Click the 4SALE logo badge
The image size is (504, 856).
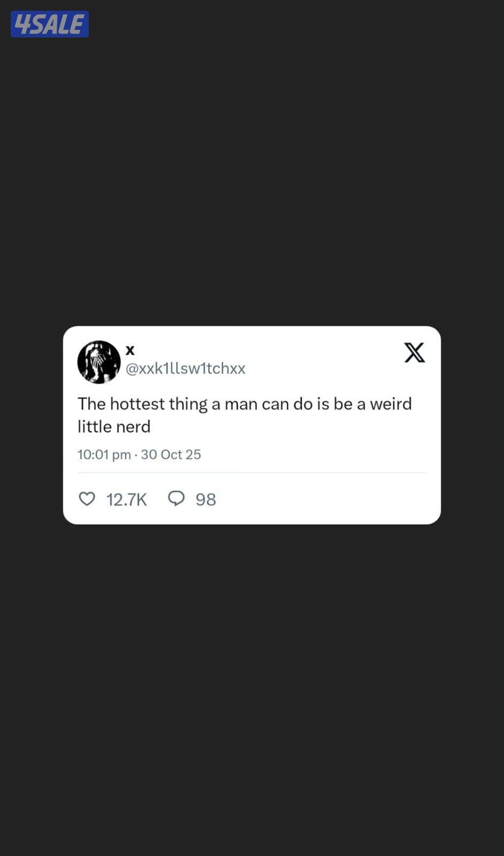[50, 24]
